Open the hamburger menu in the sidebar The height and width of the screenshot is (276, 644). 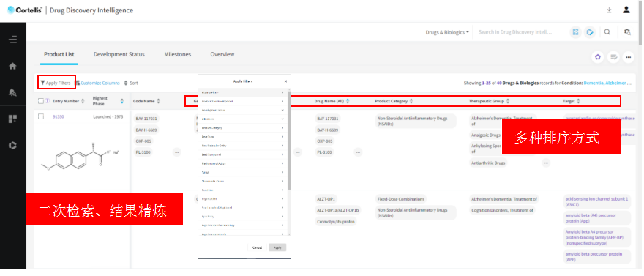12,40
